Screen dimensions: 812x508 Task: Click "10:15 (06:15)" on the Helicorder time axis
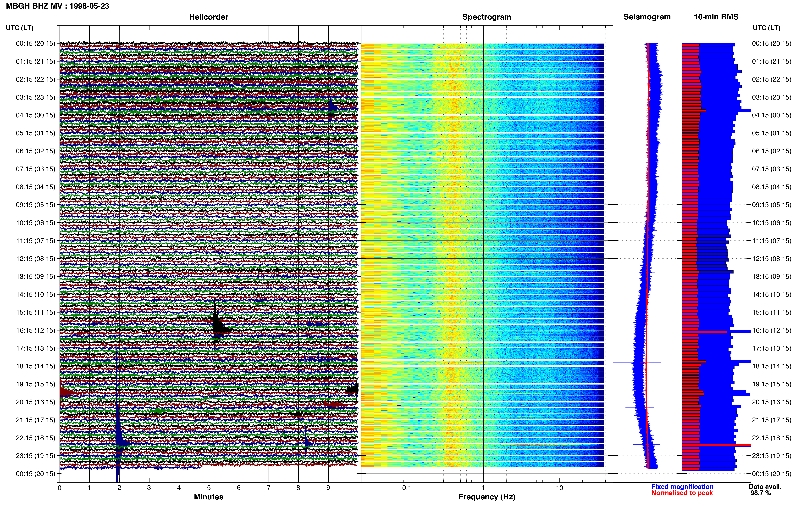click(36, 223)
